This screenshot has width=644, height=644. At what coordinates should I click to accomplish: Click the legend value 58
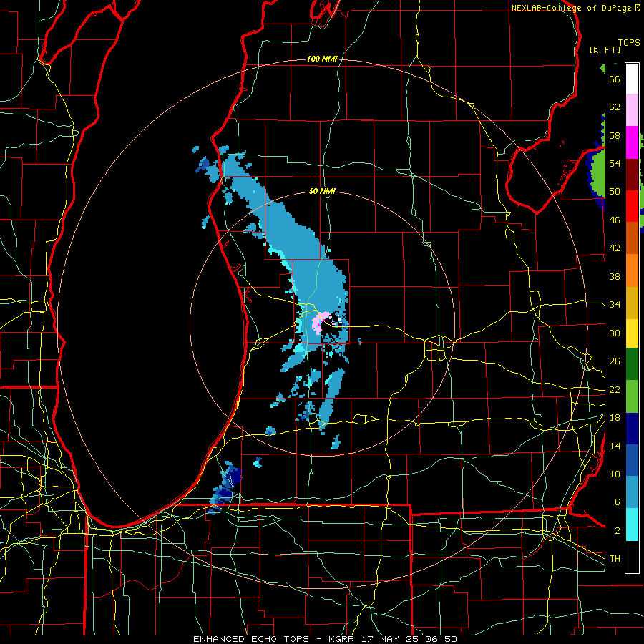pos(615,135)
